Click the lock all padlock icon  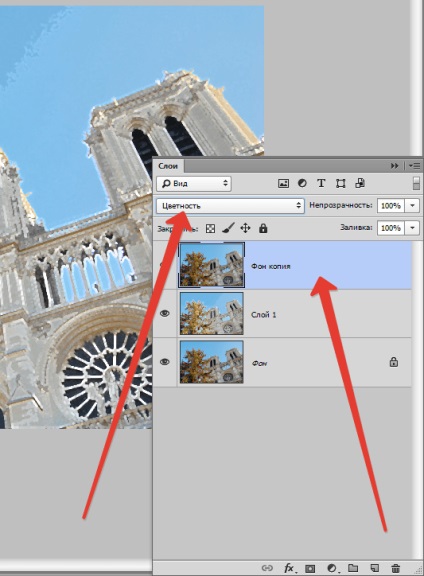[263, 228]
